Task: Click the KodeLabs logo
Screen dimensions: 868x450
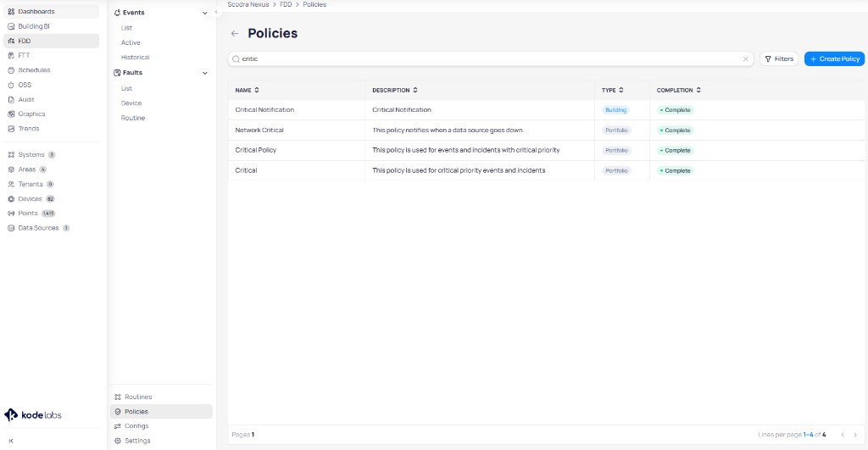Action: pos(33,414)
